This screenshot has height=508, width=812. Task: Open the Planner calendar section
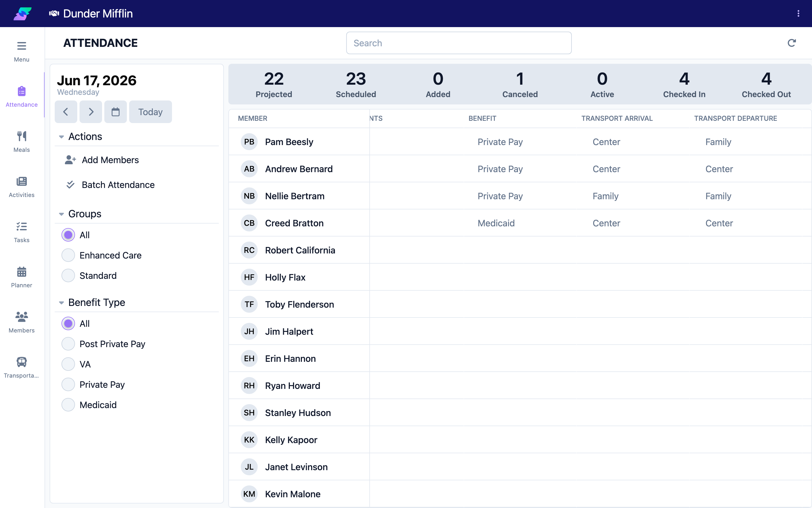[x=21, y=277]
